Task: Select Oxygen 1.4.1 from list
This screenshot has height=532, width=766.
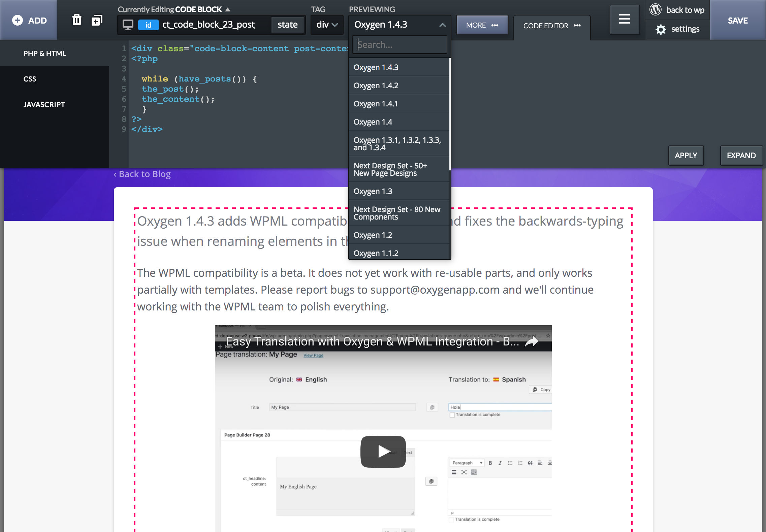Action: (399, 104)
